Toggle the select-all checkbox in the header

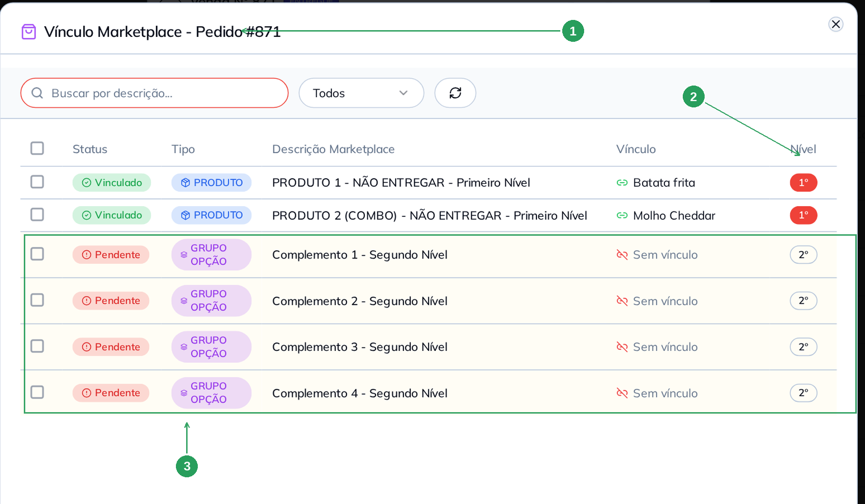pyautogui.click(x=37, y=148)
